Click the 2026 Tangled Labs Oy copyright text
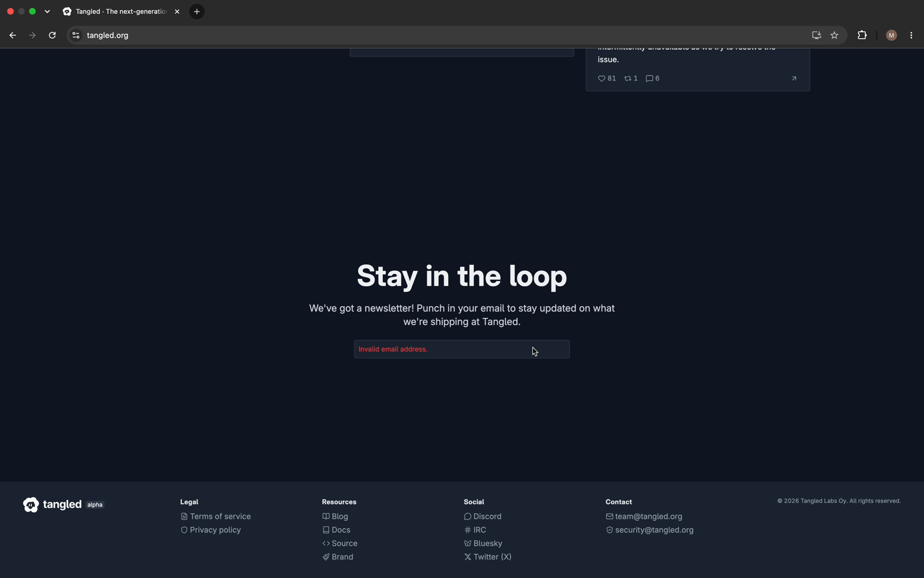Screen dimensions: 924x578 (839, 501)
